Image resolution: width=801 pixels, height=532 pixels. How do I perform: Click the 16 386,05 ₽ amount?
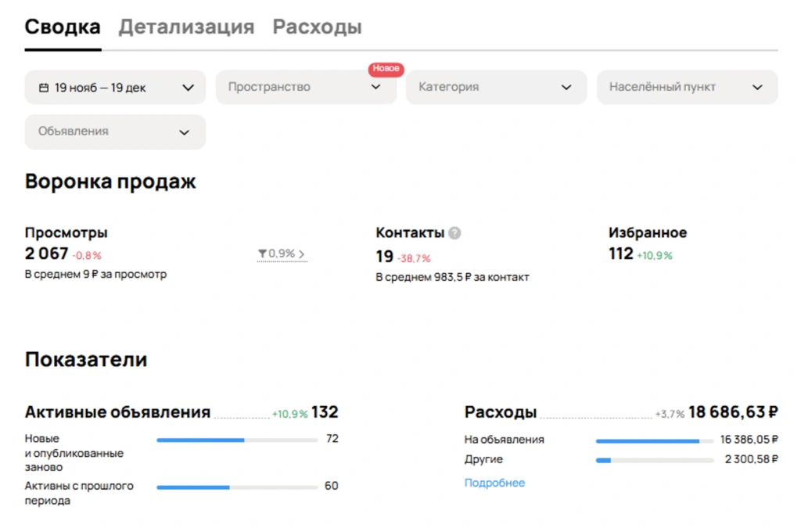click(749, 440)
